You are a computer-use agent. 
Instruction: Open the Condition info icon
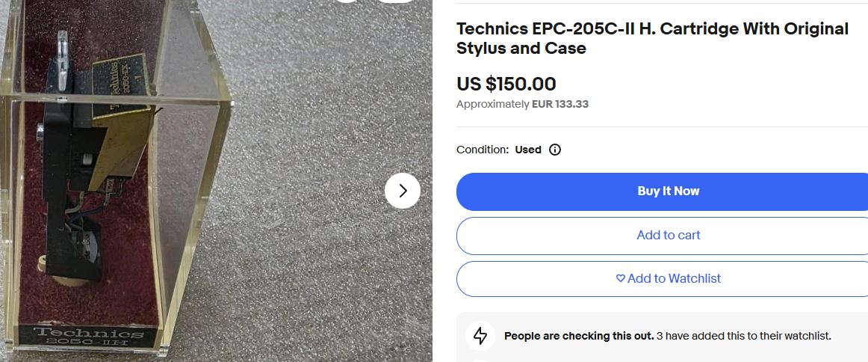point(555,150)
